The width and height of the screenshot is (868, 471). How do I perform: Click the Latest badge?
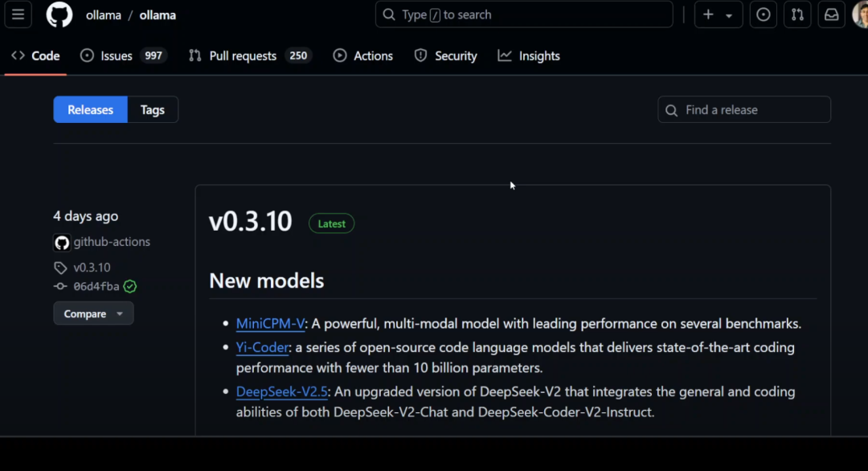pos(332,223)
